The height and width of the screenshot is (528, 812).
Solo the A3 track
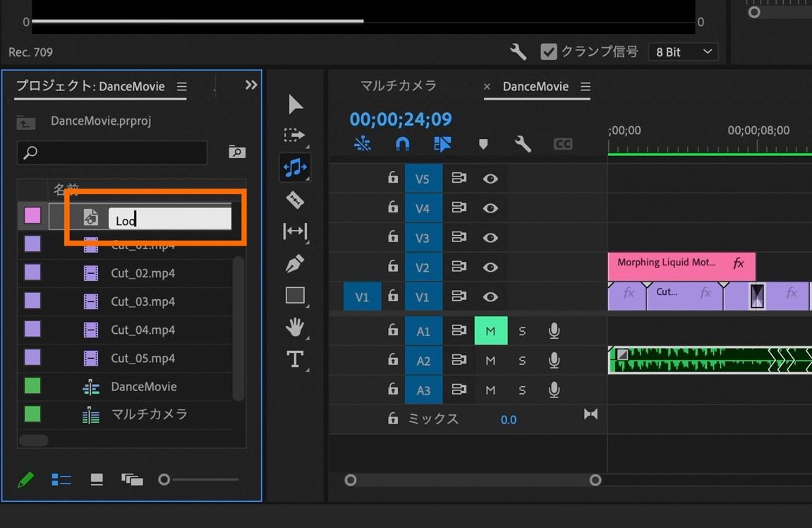[522, 390]
